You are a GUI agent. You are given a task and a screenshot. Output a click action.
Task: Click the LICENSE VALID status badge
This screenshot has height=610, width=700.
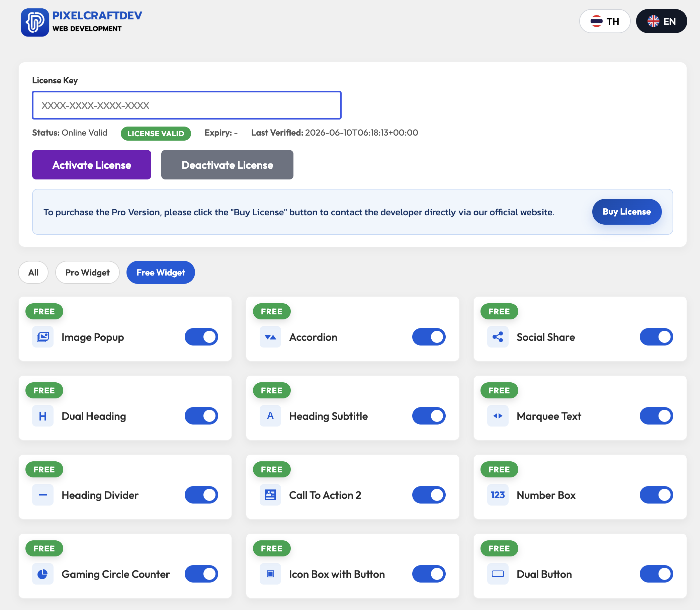(x=156, y=134)
